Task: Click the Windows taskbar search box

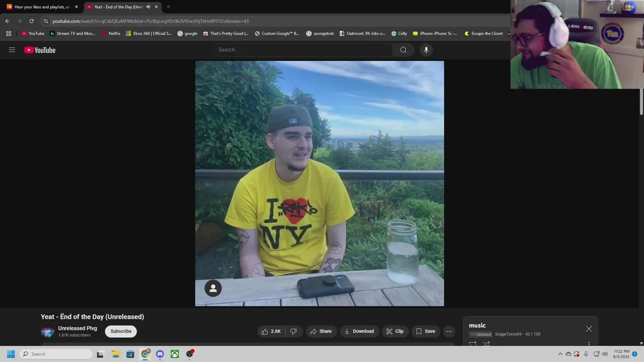Action: tap(56, 354)
